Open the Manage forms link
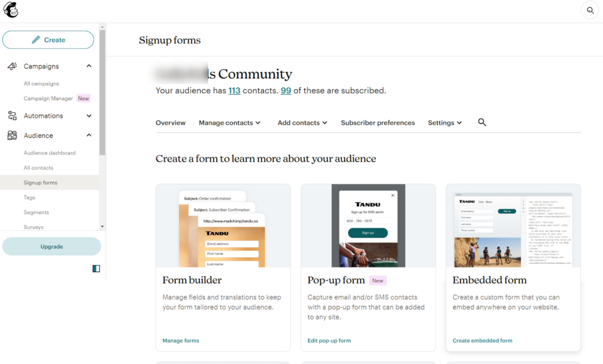The height and width of the screenshot is (364, 603). point(181,340)
